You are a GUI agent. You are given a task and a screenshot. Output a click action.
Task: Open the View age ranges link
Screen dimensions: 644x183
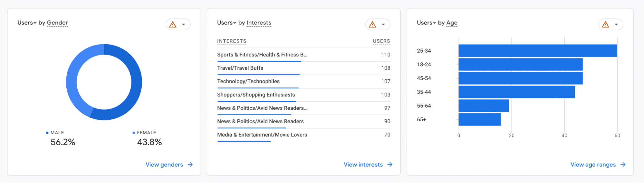[593, 165]
